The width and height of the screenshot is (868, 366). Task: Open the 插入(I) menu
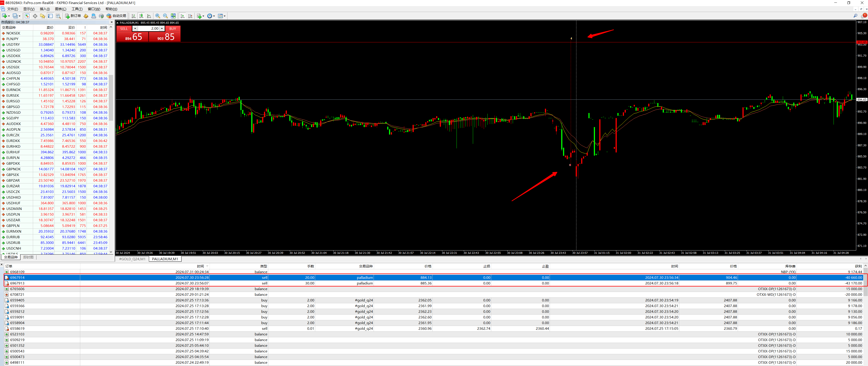(44, 9)
